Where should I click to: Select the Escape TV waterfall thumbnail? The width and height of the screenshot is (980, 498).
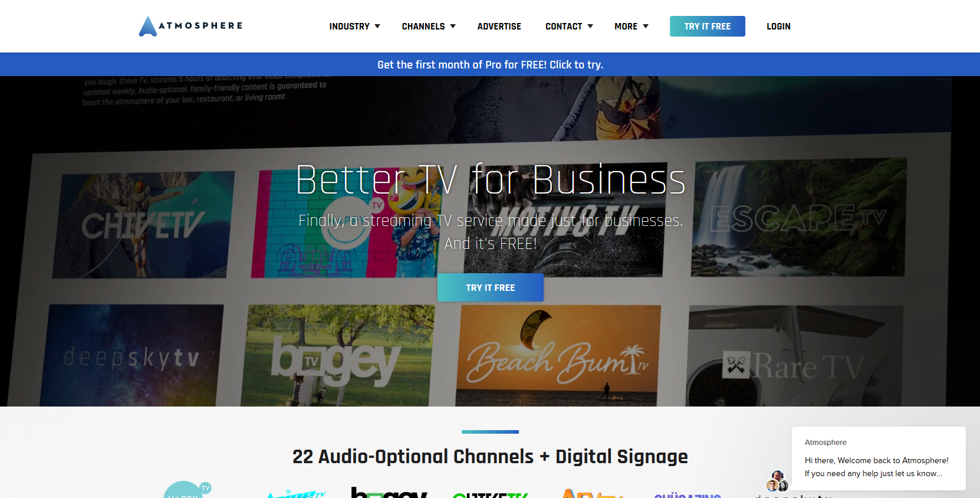coord(799,217)
